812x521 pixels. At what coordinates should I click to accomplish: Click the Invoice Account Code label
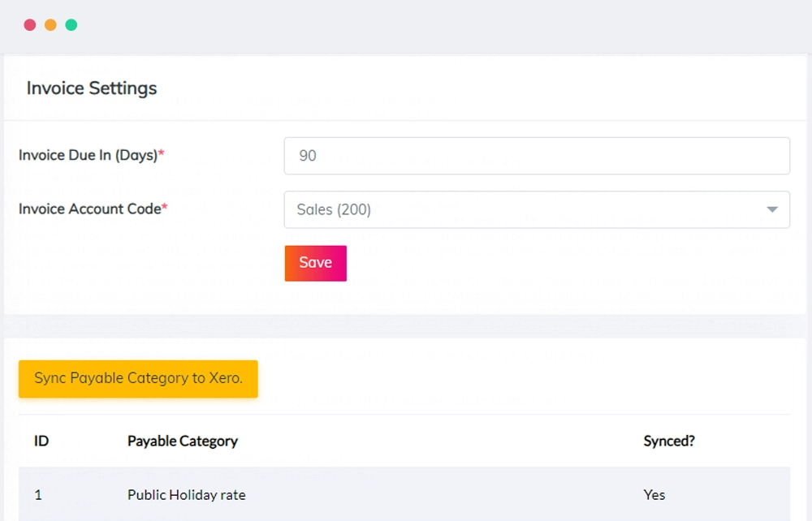pyautogui.click(x=93, y=209)
